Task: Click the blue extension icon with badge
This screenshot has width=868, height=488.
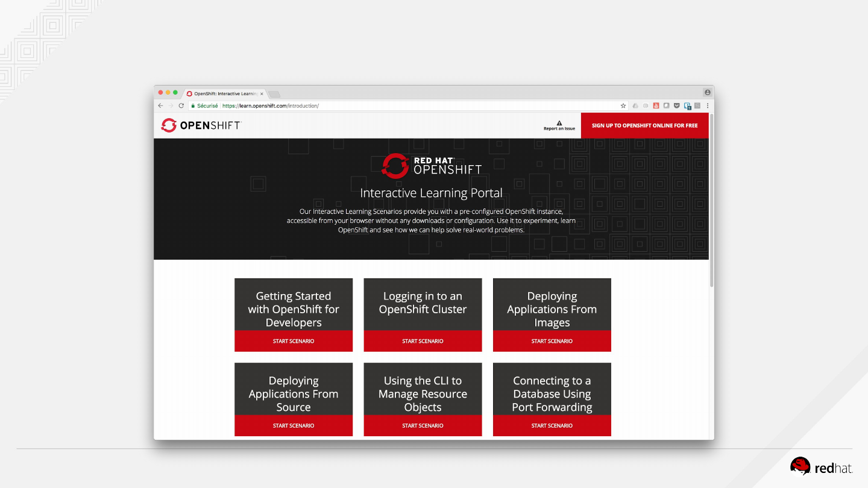Action: (x=687, y=105)
